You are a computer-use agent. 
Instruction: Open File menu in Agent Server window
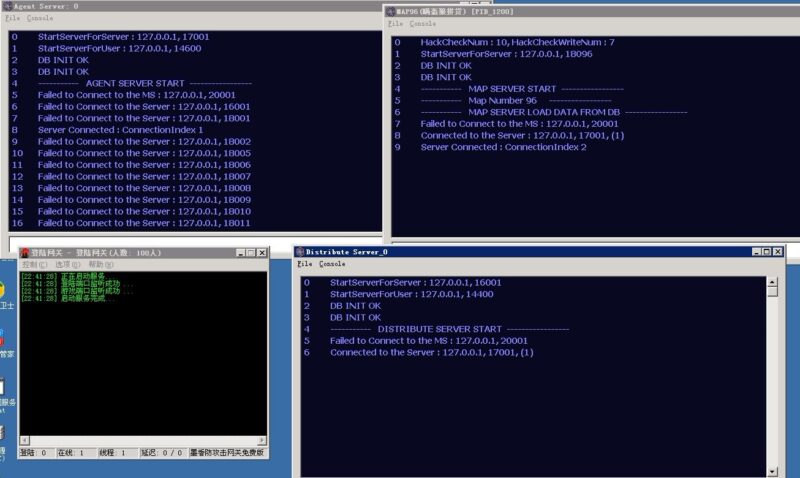[x=12, y=18]
